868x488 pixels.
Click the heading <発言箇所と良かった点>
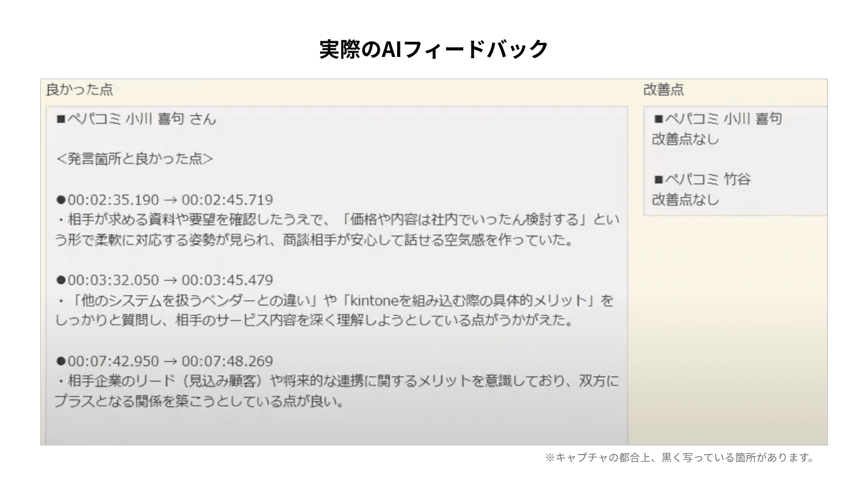pyautogui.click(x=135, y=159)
